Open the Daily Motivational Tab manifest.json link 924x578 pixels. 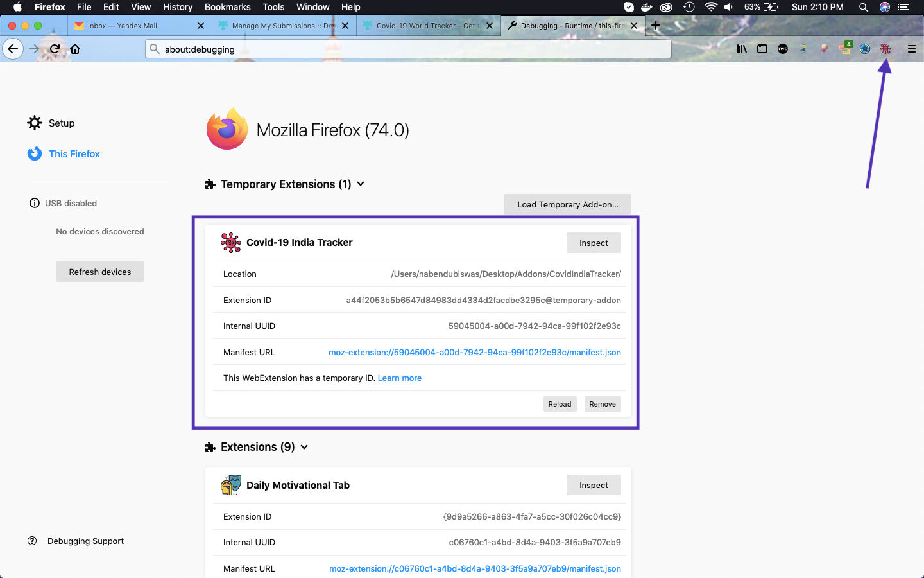pos(475,568)
